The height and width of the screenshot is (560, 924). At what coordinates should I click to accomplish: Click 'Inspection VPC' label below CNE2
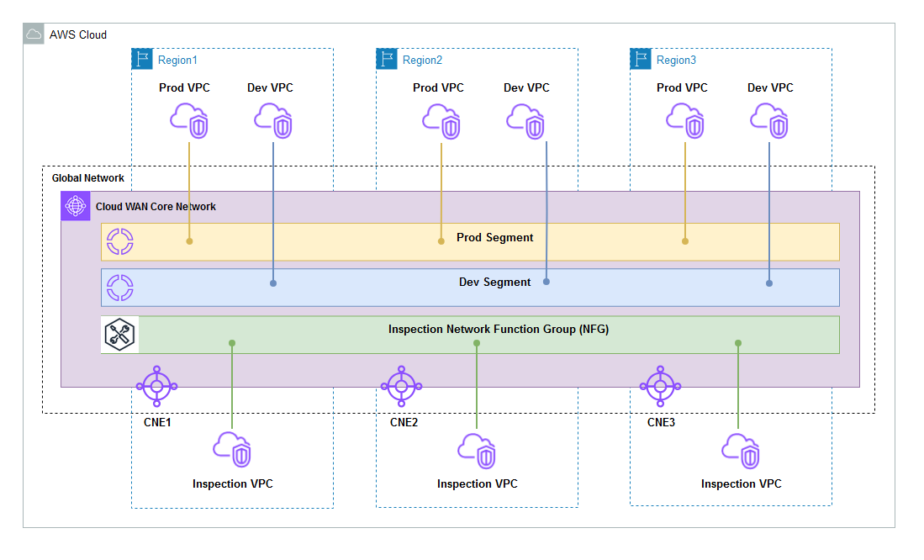pyautogui.click(x=478, y=484)
